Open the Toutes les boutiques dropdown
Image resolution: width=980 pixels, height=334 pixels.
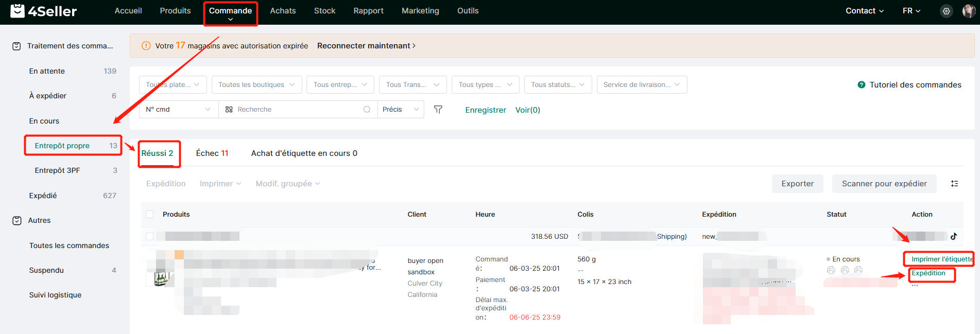click(x=256, y=85)
